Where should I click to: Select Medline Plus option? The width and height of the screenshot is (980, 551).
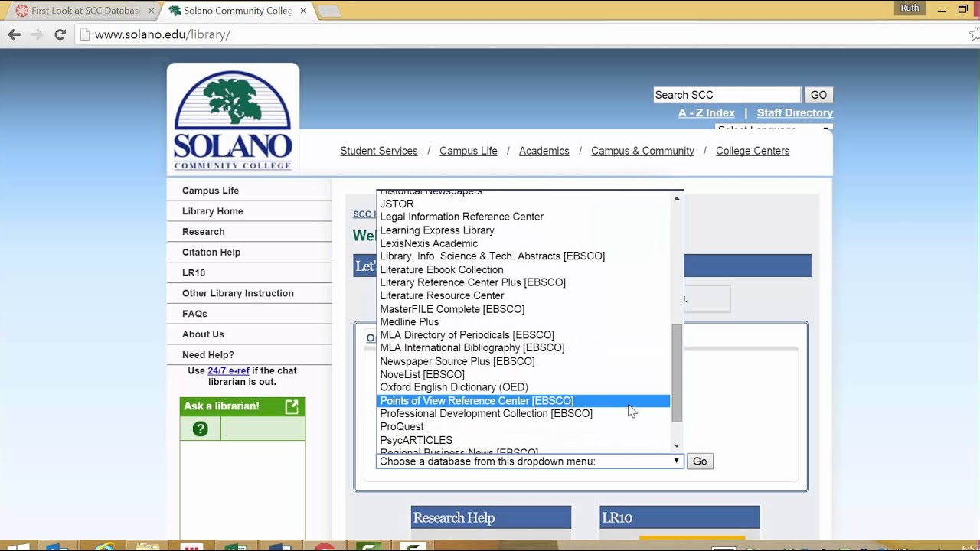click(x=524, y=322)
